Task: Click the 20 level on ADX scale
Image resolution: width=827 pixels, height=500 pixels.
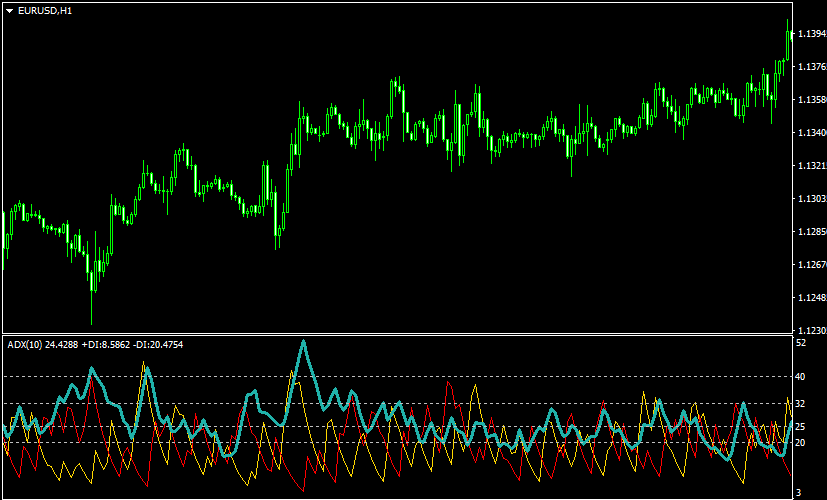Action: (801, 443)
